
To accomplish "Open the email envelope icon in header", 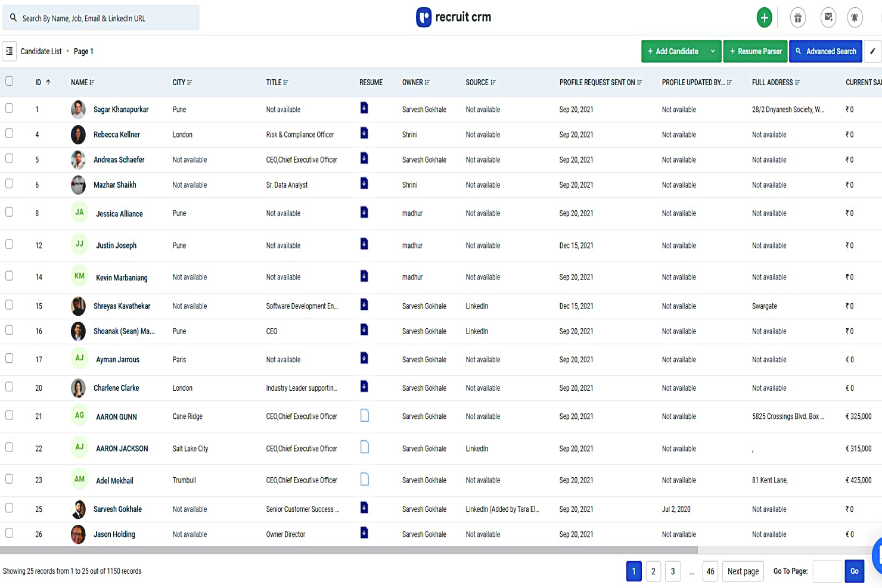I will coord(828,18).
